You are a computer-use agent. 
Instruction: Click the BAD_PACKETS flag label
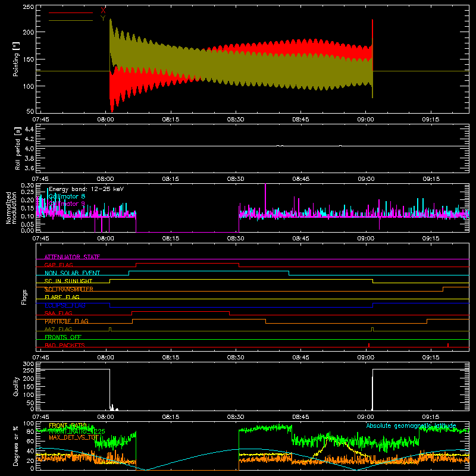coord(65,345)
